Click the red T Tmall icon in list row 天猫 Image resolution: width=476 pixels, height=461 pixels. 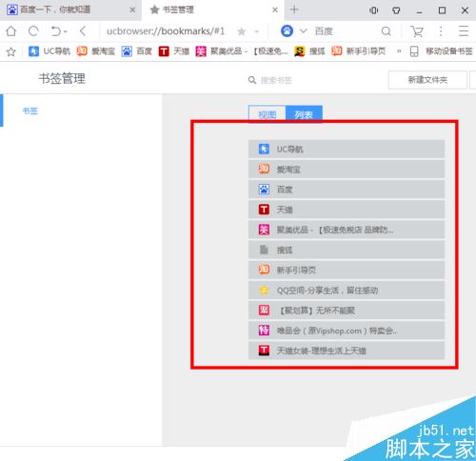[x=264, y=210]
